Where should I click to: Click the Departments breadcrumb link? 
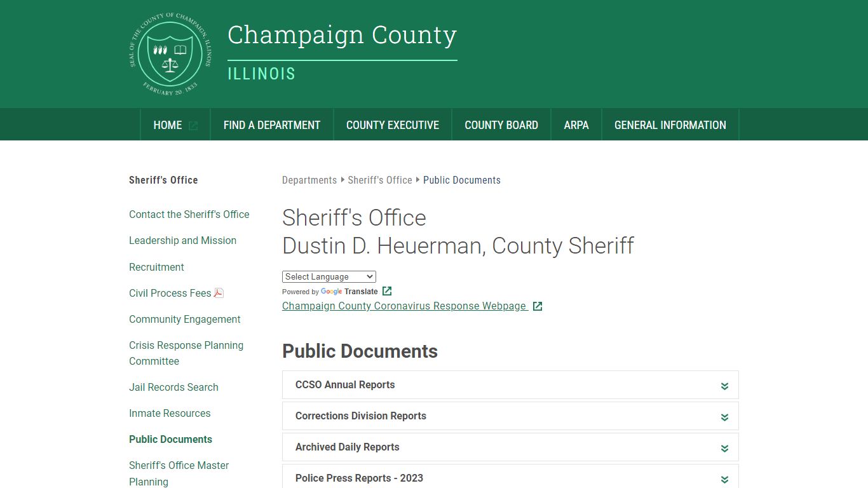(309, 180)
